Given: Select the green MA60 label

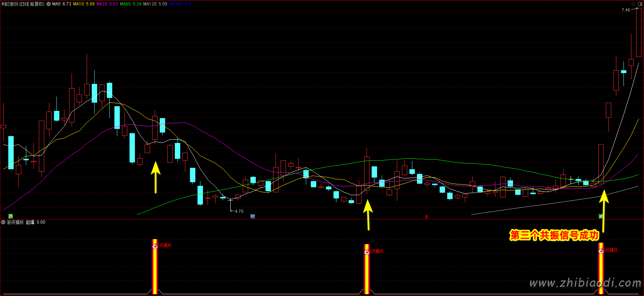Looking at the screenshot, I should [130, 4].
